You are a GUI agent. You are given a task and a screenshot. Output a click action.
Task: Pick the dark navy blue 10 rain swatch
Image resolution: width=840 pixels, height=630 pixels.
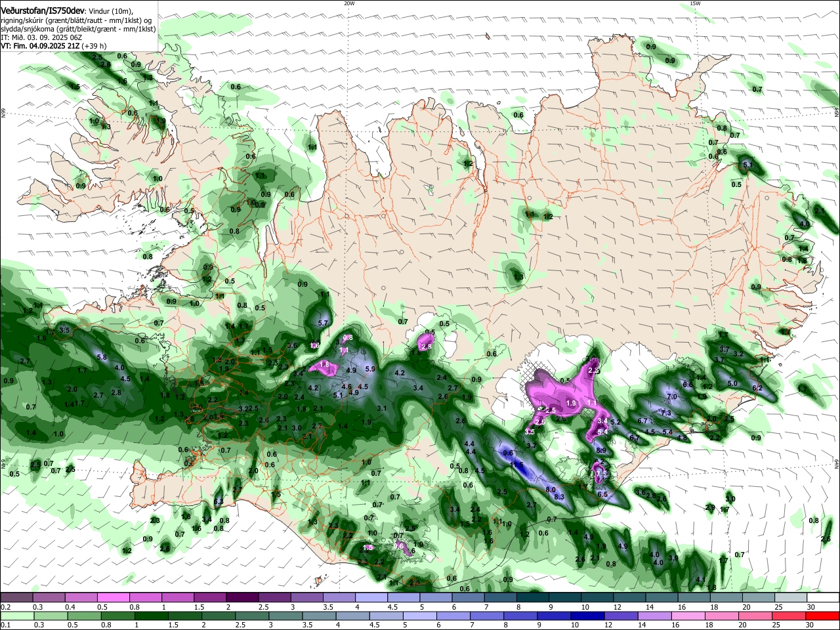(x=587, y=616)
